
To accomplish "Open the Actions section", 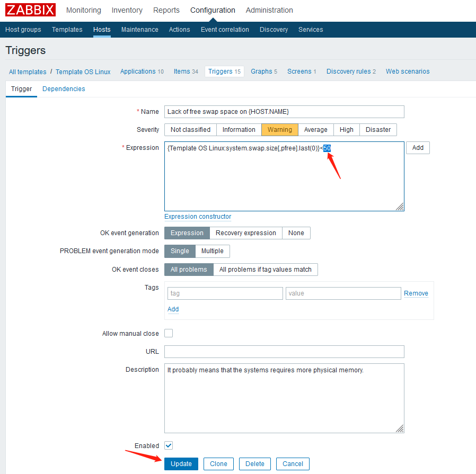I will (179, 30).
